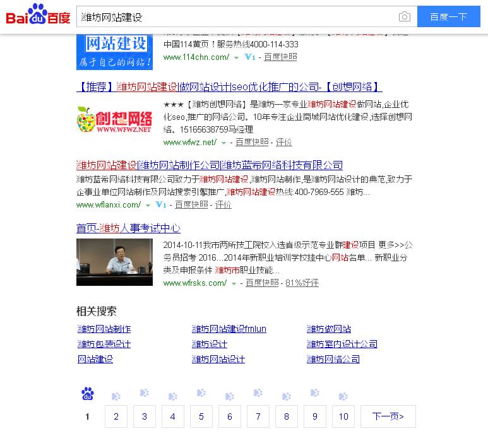The image size is (488, 448).
Task: Go to results page 2
Action: (116, 416)
